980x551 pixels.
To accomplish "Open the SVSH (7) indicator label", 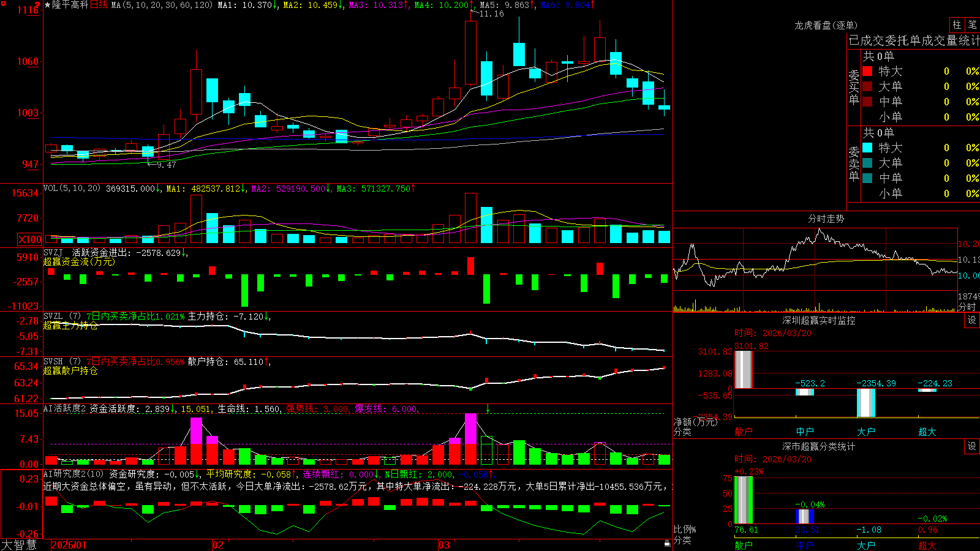I will point(62,362).
